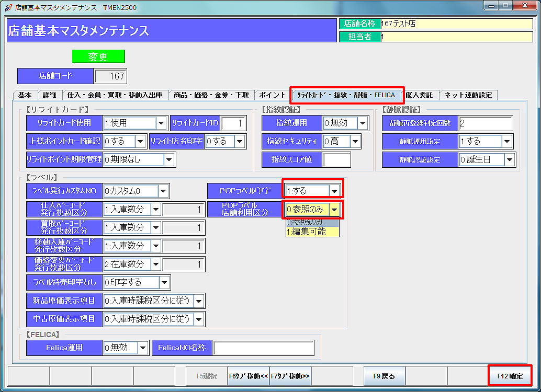Open the Felica運用 dropdown
This screenshot has width=541, height=392.
click(143, 348)
